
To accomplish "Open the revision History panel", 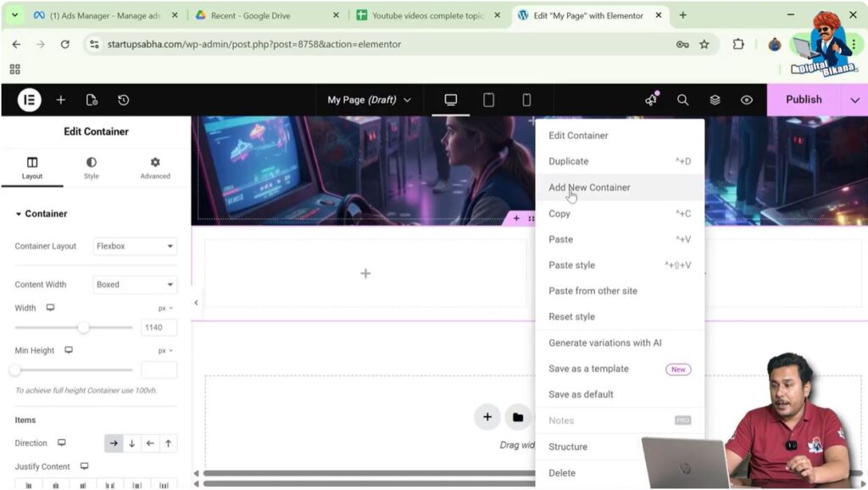I will point(123,99).
